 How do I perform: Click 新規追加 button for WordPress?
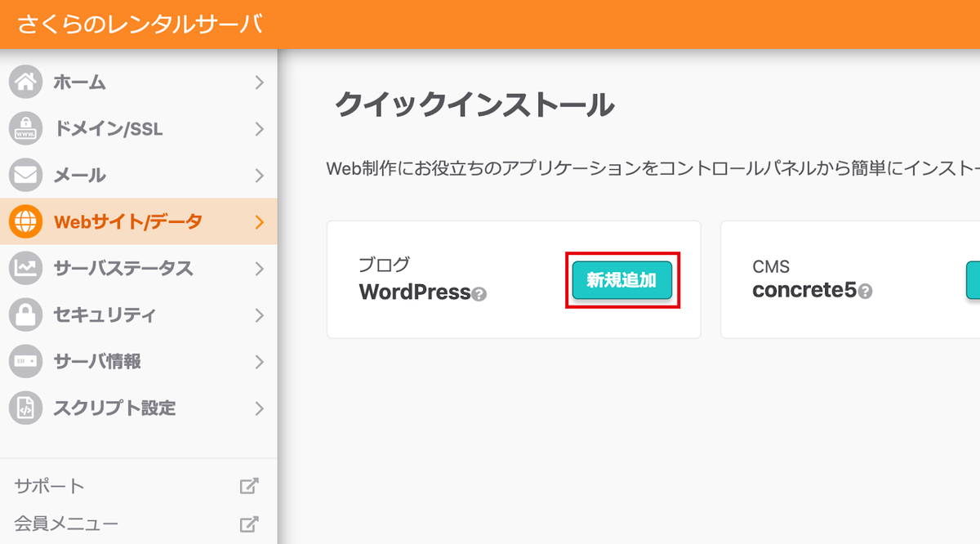click(x=621, y=280)
